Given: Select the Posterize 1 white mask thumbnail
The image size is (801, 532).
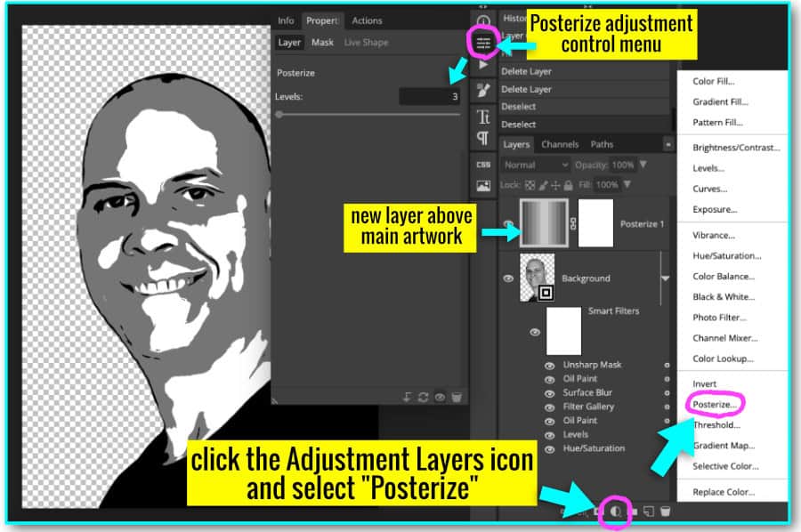Looking at the screenshot, I should pyautogui.click(x=595, y=223).
